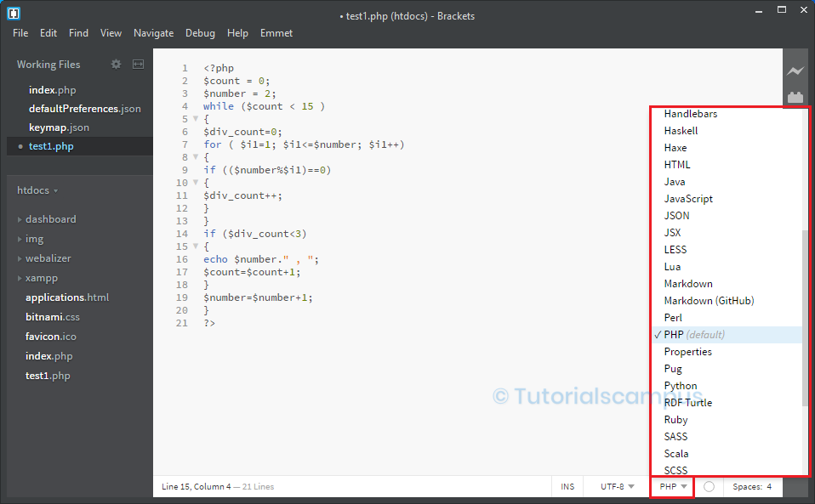This screenshot has width=815, height=504.
Task: Click the error indicator circle in status bar
Action: click(707, 486)
